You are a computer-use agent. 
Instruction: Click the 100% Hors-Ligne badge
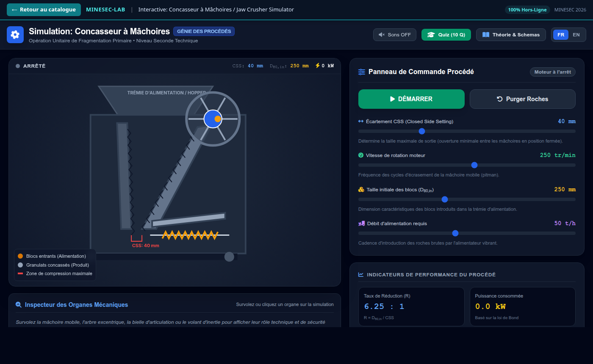tap(527, 10)
